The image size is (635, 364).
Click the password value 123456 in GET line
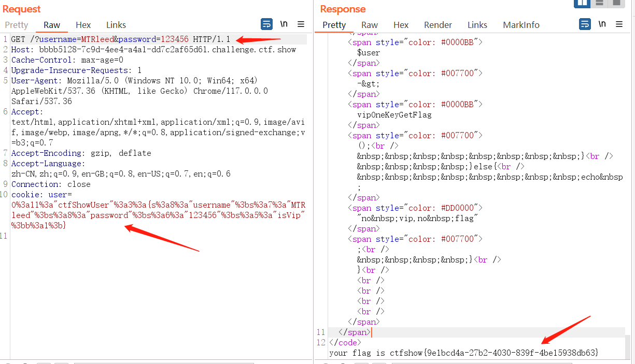point(174,39)
